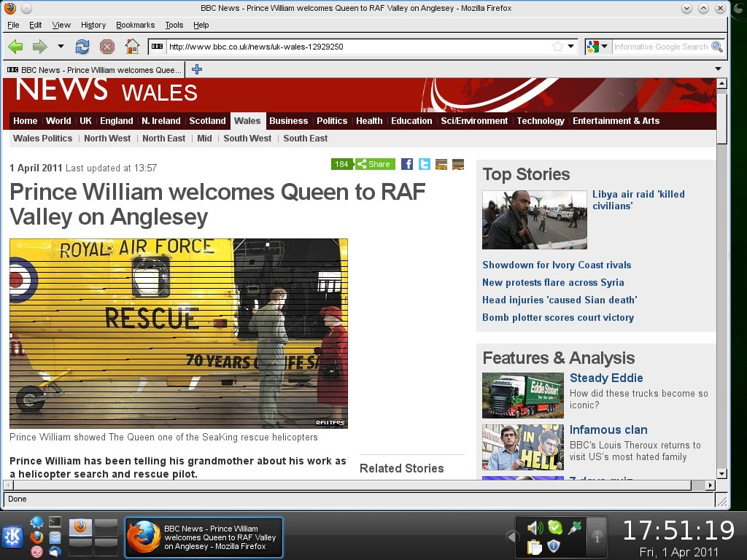
Task: Open the North West subsection
Action: pyautogui.click(x=107, y=138)
